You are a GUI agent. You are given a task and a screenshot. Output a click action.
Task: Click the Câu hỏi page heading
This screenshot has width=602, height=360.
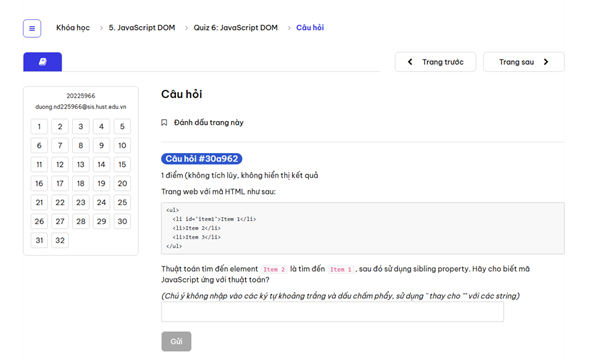pos(182,94)
